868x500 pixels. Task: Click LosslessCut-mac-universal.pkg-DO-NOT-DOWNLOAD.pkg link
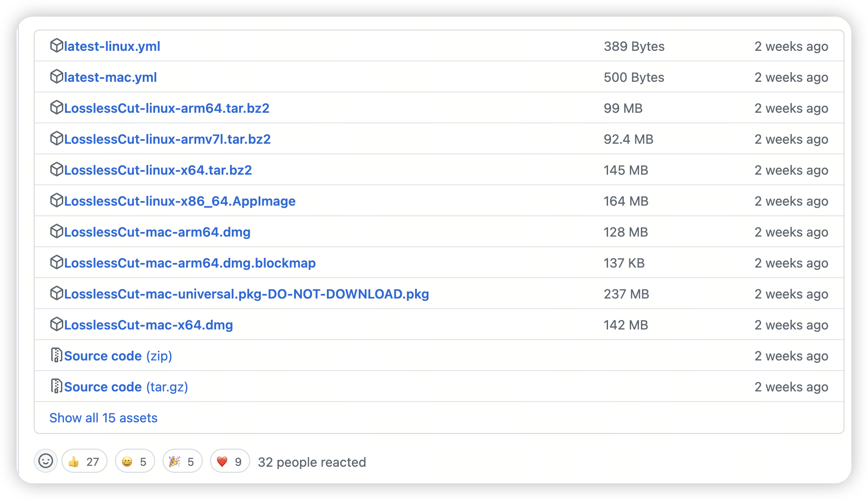247,294
